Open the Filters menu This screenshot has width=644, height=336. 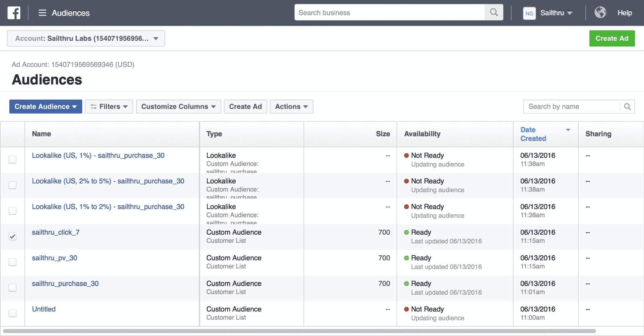[109, 107]
